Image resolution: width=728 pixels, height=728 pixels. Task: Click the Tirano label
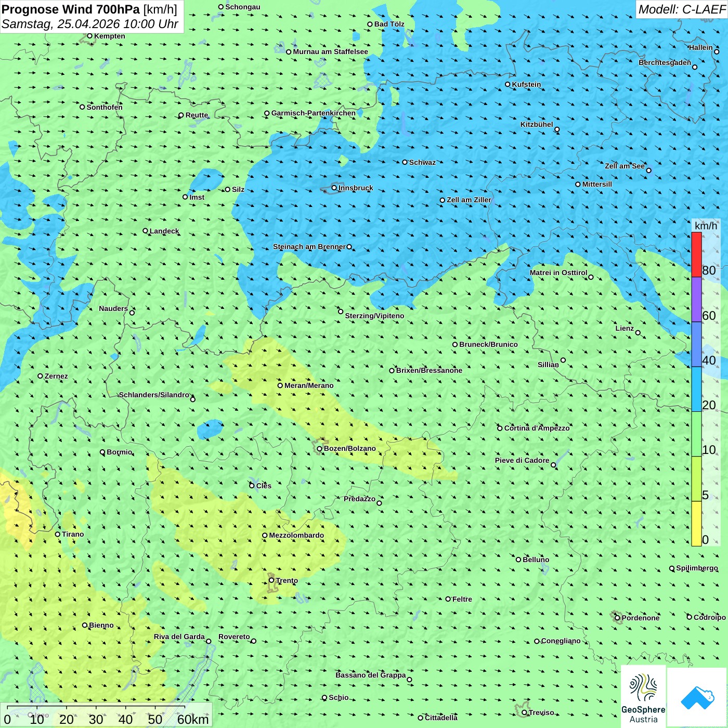click(x=73, y=534)
